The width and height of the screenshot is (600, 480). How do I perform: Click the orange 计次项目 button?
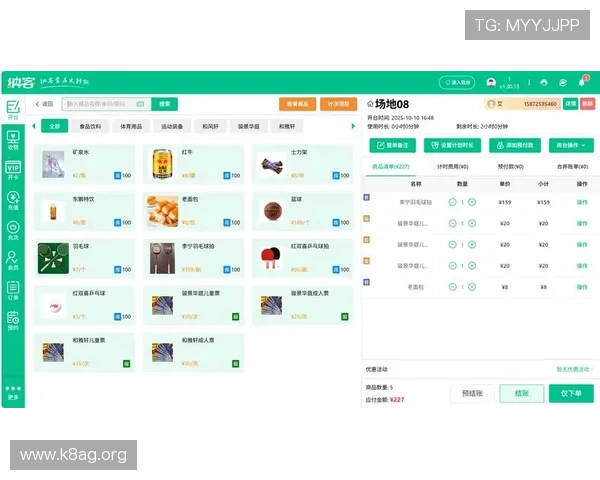(x=338, y=104)
